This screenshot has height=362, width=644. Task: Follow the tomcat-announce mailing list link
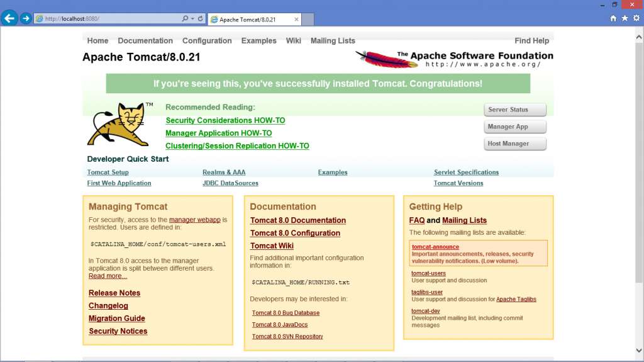coord(435,247)
